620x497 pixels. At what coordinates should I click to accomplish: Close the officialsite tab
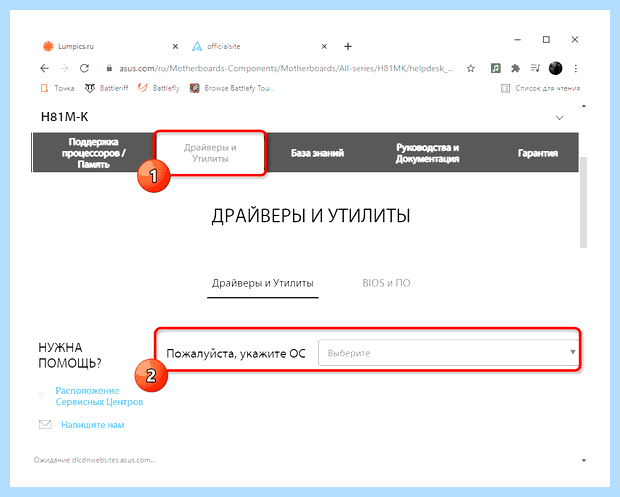coord(324,47)
